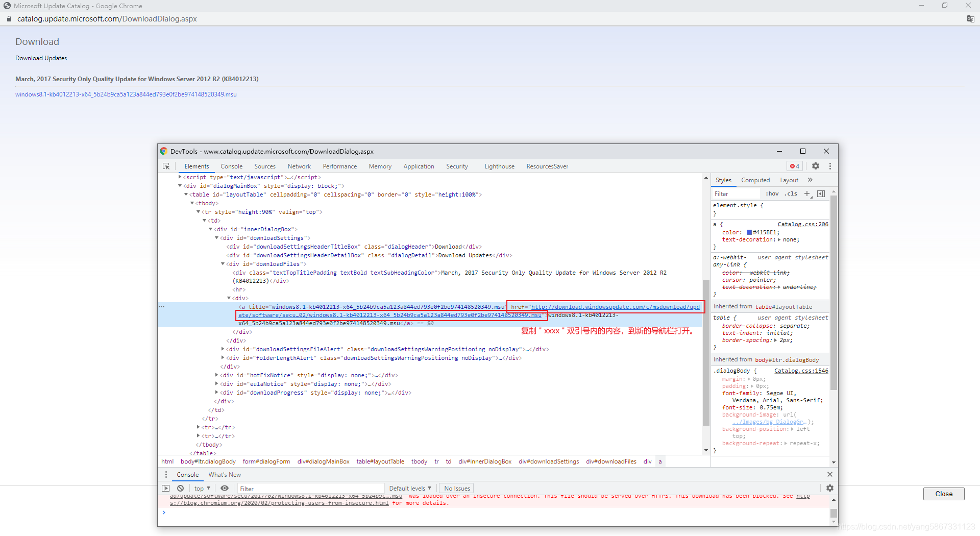Select form#dialogForm in breadcrumb
980x536 pixels.
pyautogui.click(x=266, y=461)
